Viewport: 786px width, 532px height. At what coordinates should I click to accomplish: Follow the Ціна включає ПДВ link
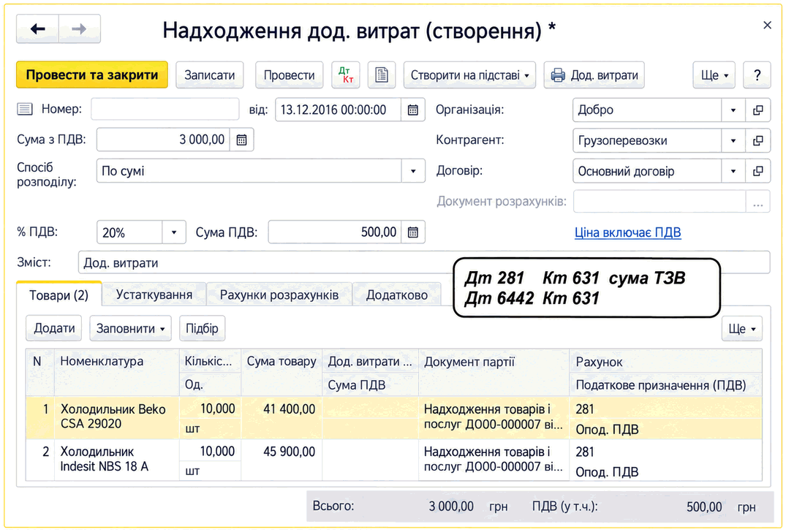click(x=627, y=232)
